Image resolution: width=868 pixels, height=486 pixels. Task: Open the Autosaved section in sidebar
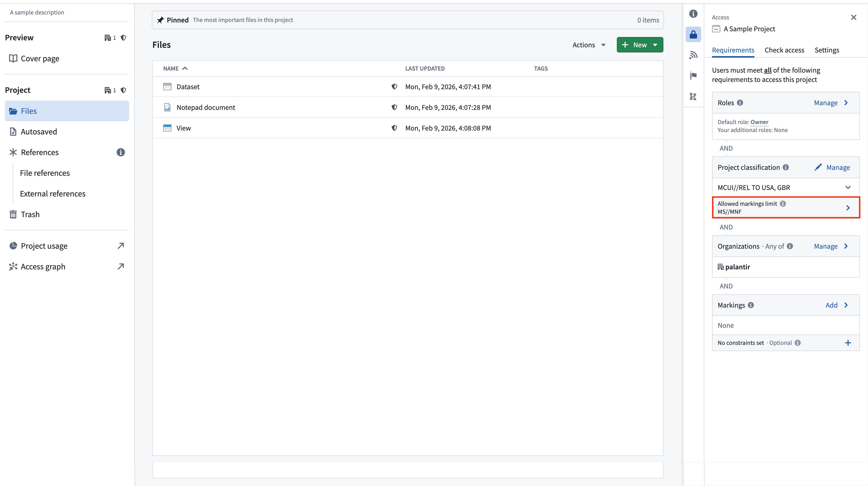pyautogui.click(x=39, y=132)
